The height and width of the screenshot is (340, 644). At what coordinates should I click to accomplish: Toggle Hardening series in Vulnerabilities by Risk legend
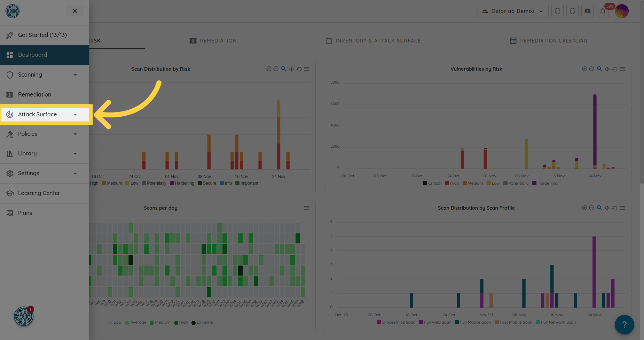click(x=545, y=183)
